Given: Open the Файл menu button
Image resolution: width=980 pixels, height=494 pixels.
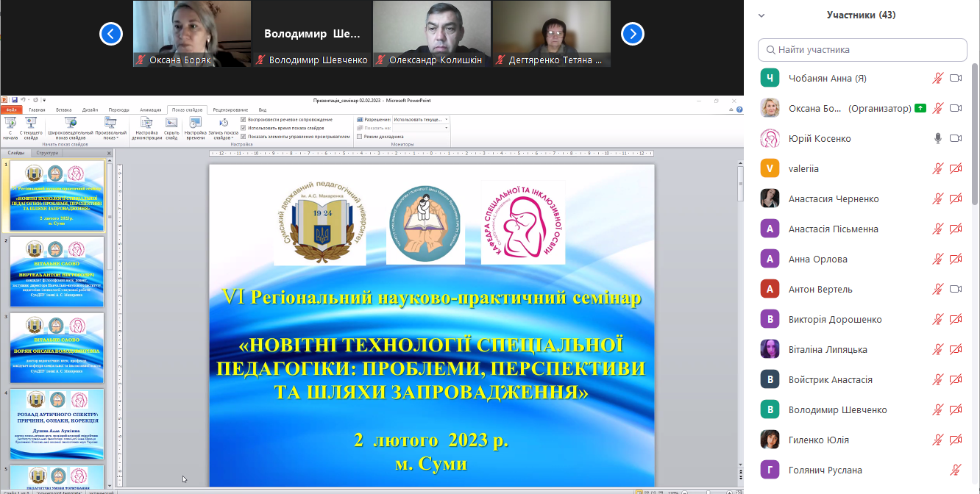Looking at the screenshot, I should (x=12, y=110).
